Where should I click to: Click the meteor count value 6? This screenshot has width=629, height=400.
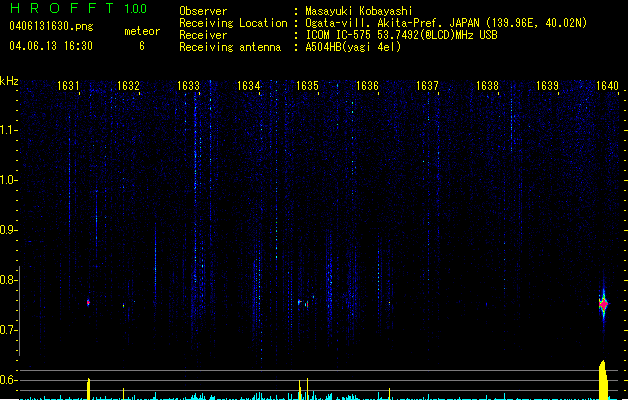click(142, 46)
